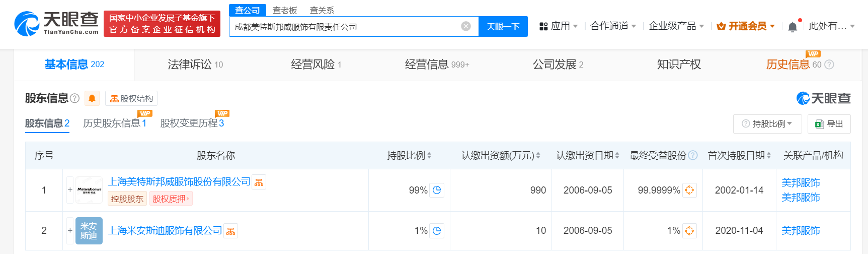The image size is (868, 254).
Task: Expand the 企业级产品 dropdown menu
Action: coord(676,26)
